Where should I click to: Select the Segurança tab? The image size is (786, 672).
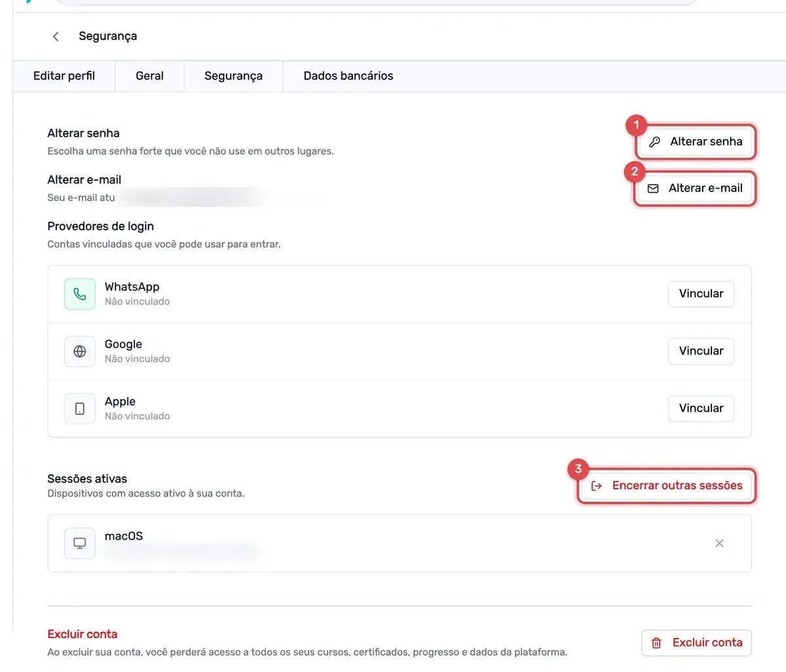tap(233, 76)
